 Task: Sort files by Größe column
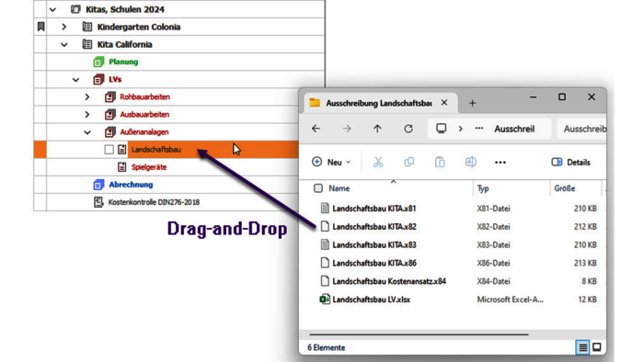[565, 188]
